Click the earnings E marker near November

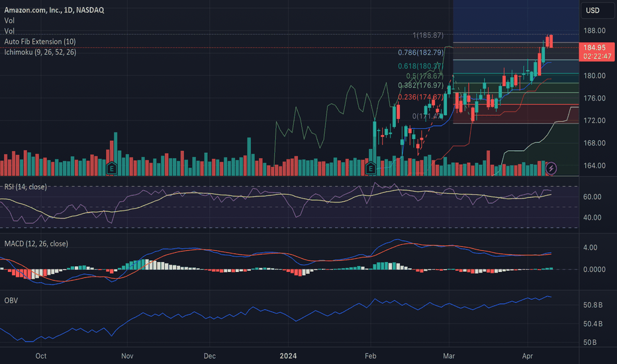click(x=112, y=168)
